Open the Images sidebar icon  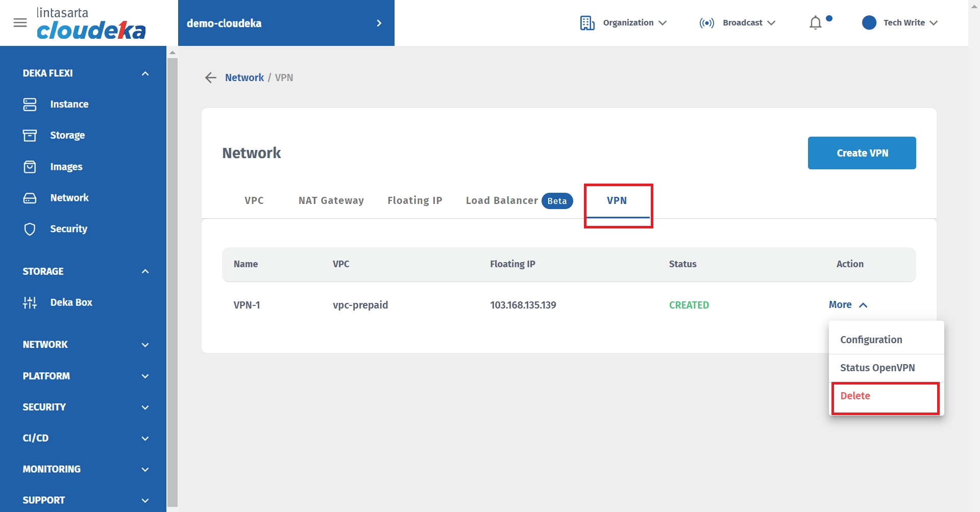[x=30, y=167]
